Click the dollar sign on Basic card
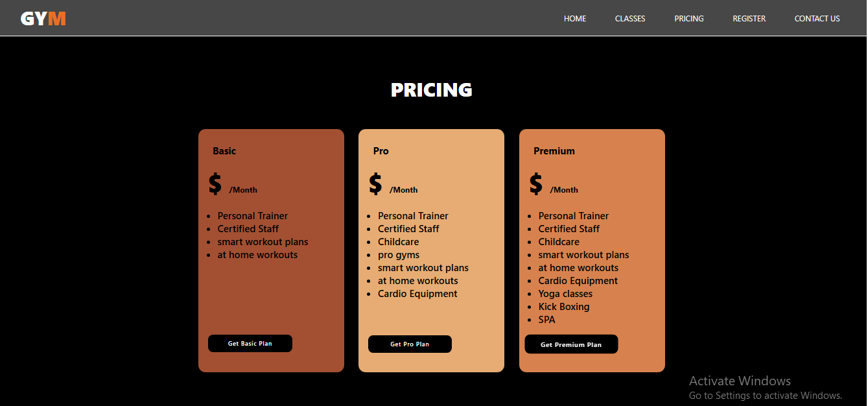The width and height of the screenshot is (868, 406). point(215,184)
